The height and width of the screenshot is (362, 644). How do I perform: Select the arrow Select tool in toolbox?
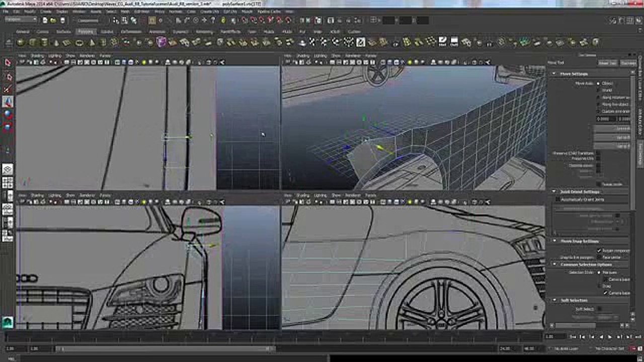[x=8, y=63]
